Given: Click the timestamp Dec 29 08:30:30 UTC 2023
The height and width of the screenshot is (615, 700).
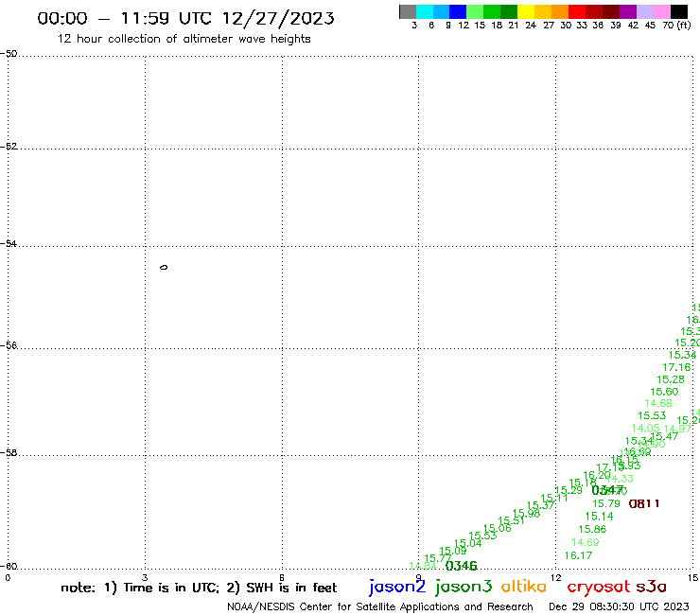Looking at the screenshot, I should click(x=619, y=606).
